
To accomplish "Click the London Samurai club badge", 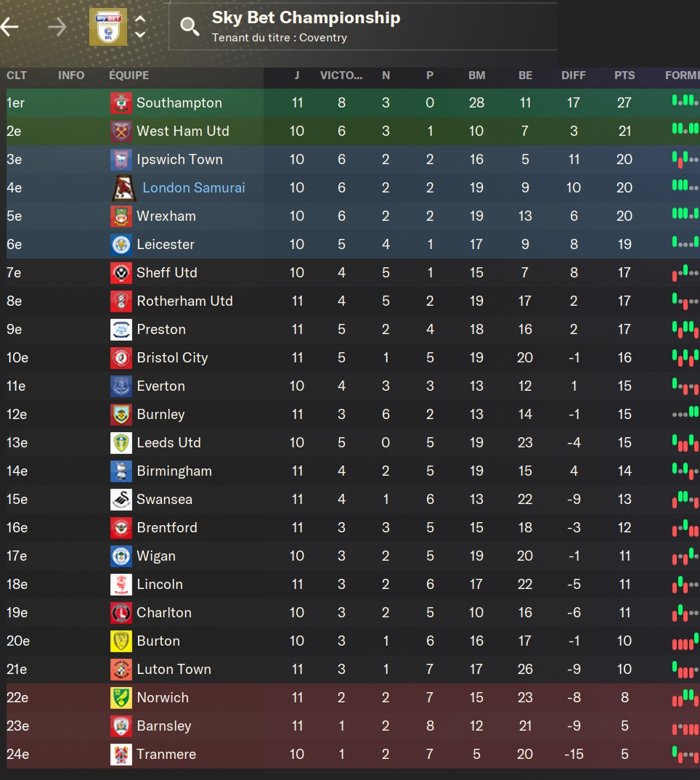I will click(x=122, y=188).
